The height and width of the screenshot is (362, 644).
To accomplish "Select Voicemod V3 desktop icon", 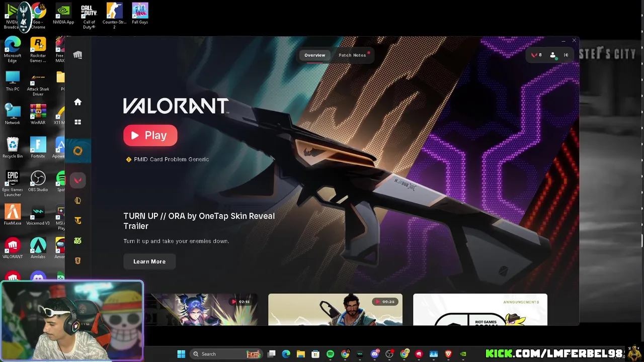I will (x=38, y=215).
